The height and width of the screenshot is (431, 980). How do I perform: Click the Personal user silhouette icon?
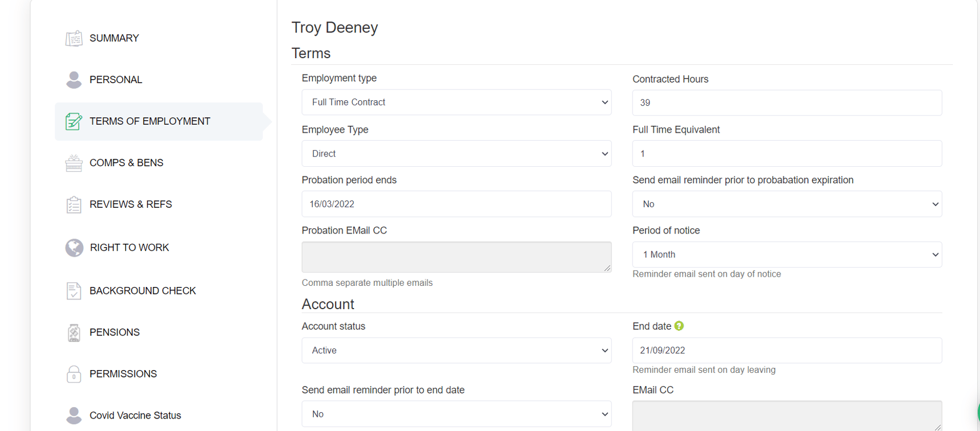coord(74,80)
